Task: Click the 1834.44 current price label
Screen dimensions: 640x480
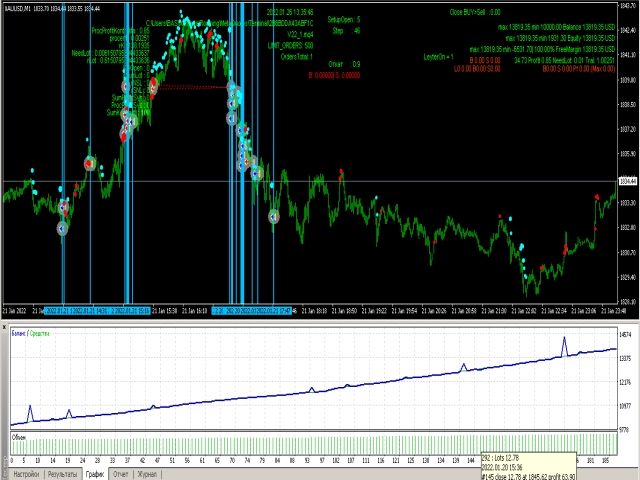Action: coord(628,181)
